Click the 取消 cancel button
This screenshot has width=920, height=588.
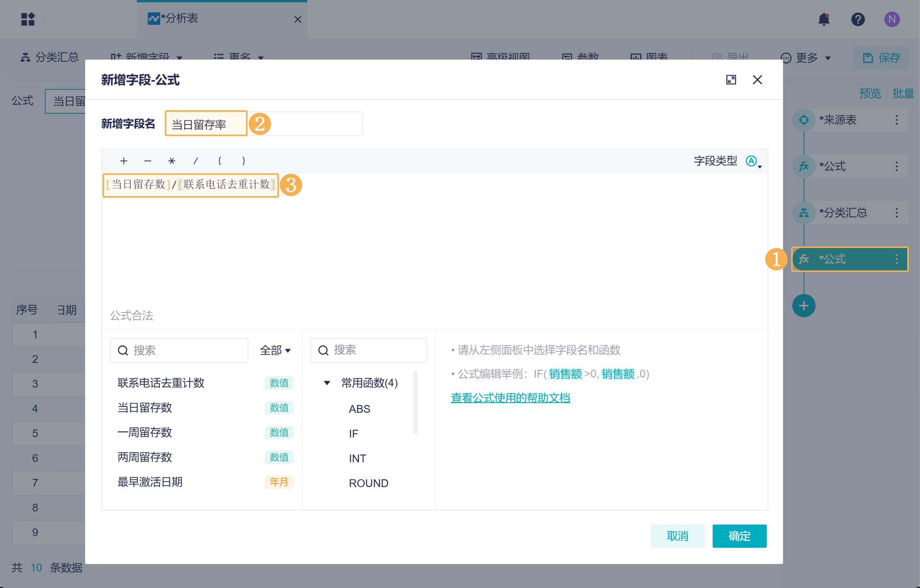point(677,536)
